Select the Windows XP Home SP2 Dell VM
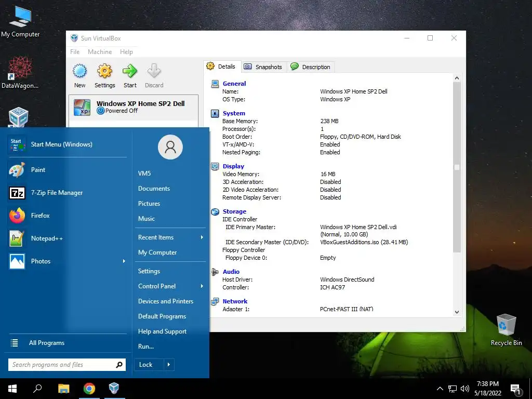 (x=134, y=107)
